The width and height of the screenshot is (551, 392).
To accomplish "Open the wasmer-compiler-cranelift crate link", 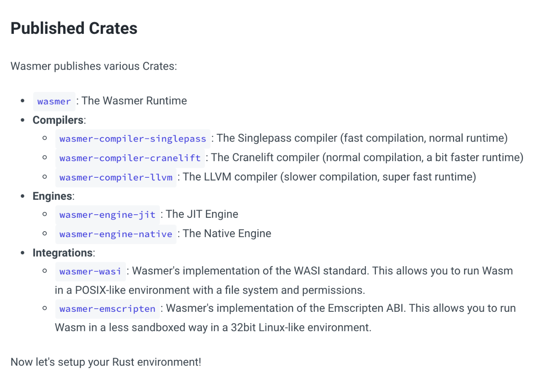I will pyautogui.click(x=130, y=158).
